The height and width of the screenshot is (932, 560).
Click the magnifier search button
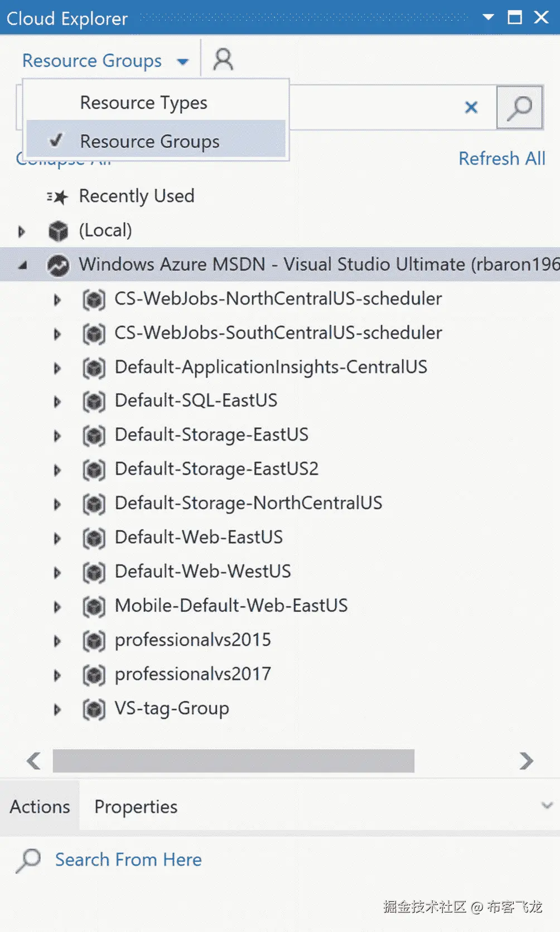519,107
